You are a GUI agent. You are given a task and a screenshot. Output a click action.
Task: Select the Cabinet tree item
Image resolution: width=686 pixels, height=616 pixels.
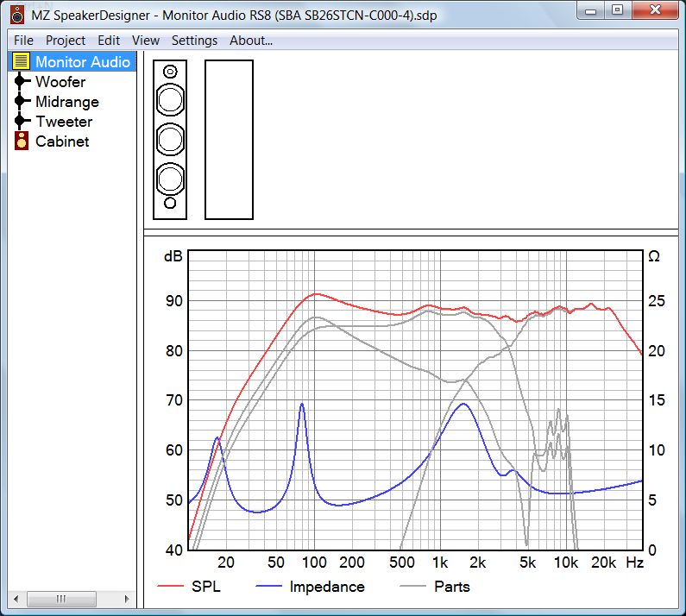coord(62,141)
